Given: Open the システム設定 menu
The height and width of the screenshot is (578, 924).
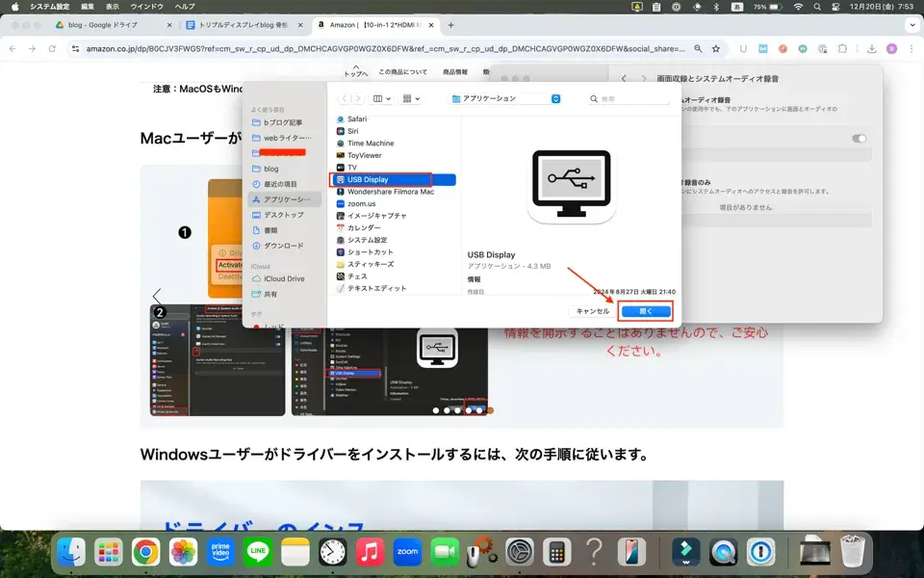Looking at the screenshot, I should [49, 7].
